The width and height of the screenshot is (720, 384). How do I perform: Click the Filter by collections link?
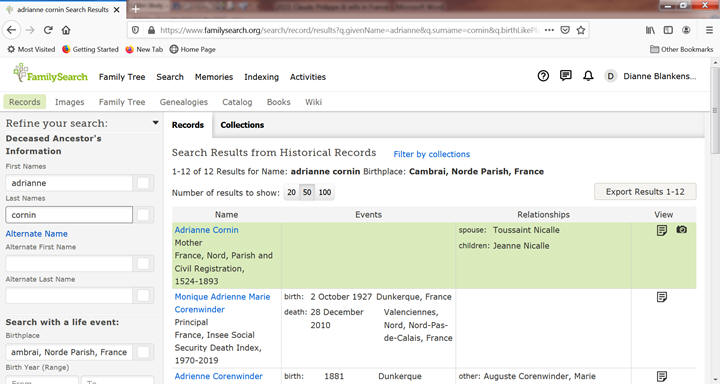pos(432,154)
